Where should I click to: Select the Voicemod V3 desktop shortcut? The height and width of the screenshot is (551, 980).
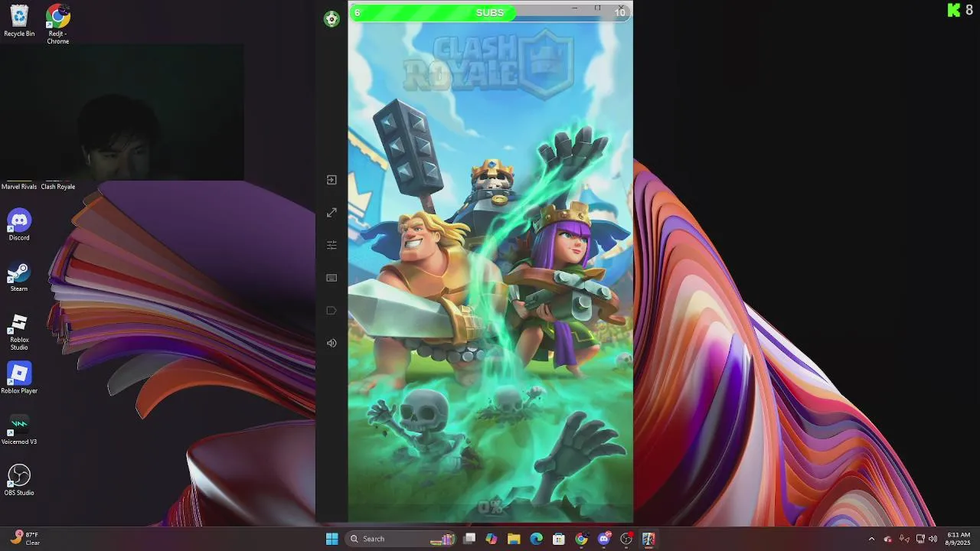coord(19,430)
